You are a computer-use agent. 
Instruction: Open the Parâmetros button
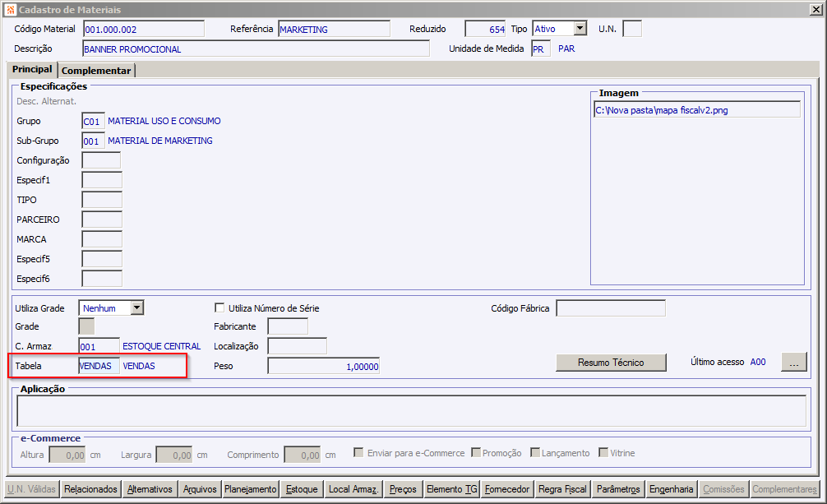tap(618, 489)
